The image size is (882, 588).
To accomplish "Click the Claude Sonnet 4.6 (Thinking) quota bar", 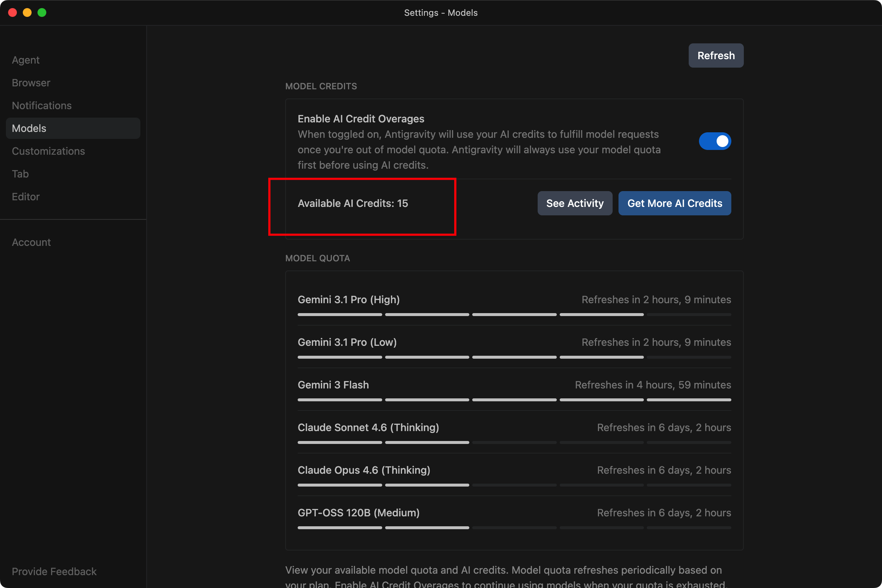I will pyautogui.click(x=514, y=442).
